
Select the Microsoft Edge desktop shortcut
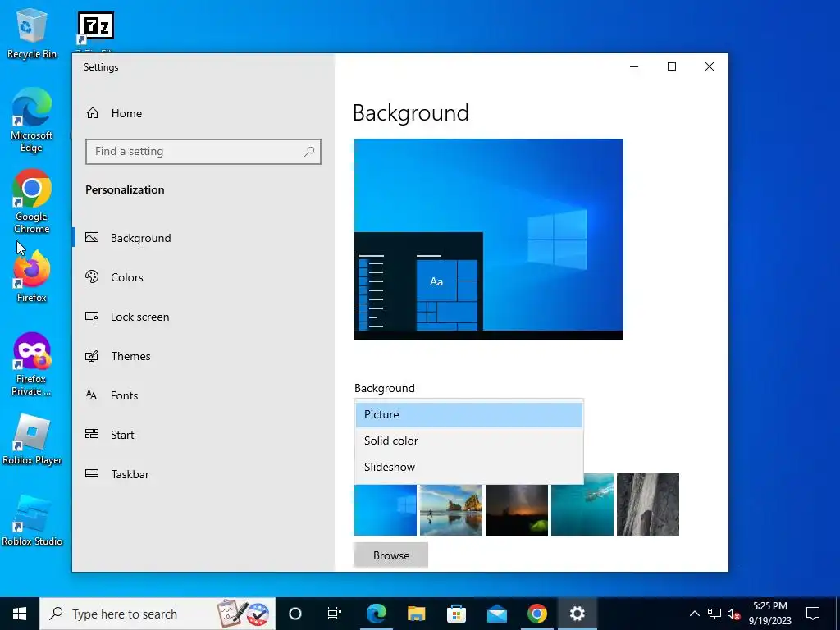pos(32,120)
